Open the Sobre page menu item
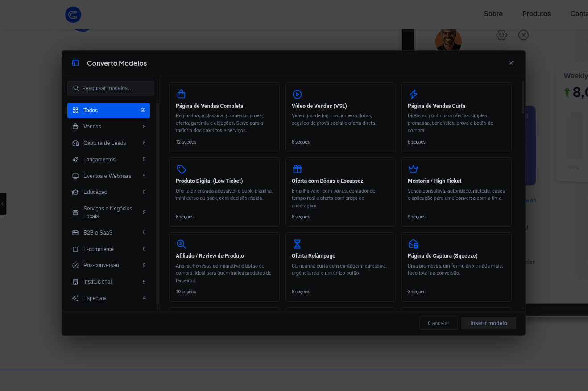The image size is (588, 391). click(x=493, y=14)
